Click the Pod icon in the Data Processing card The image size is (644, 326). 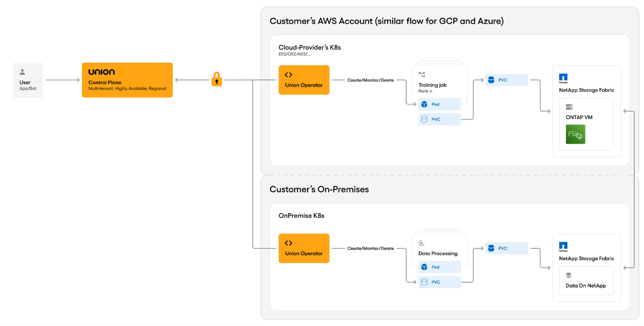click(x=425, y=267)
